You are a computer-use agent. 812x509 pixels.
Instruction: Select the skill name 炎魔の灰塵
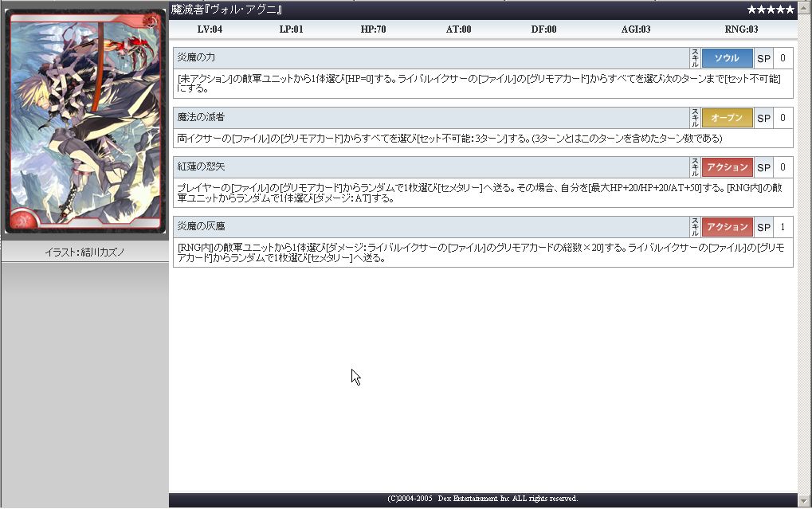201,226
